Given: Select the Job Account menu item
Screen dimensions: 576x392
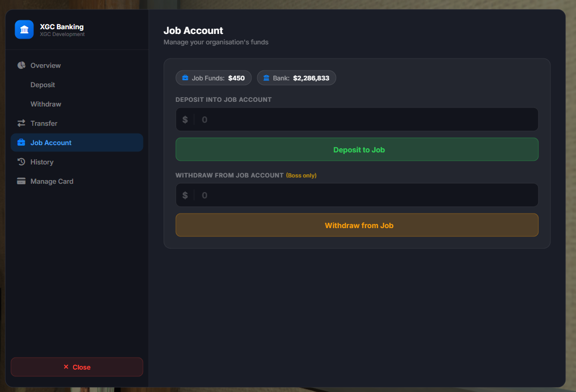Looking at the screenshot, I should click(x=77, y=142).
